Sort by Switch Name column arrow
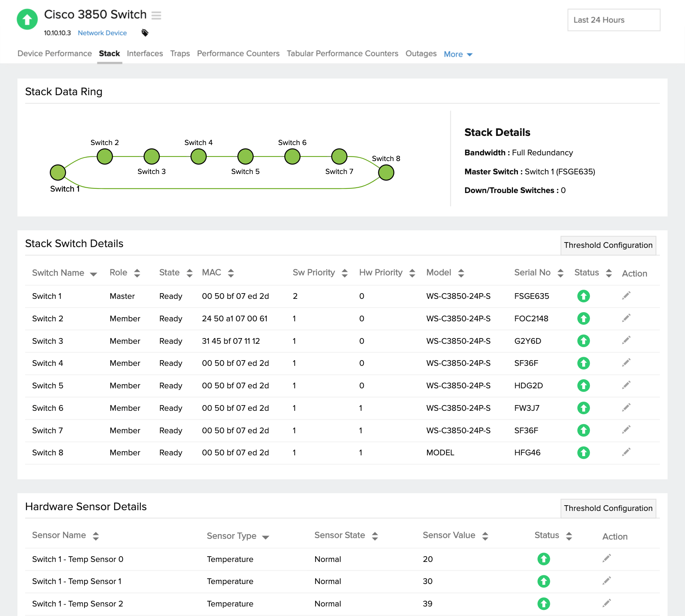 93,274
